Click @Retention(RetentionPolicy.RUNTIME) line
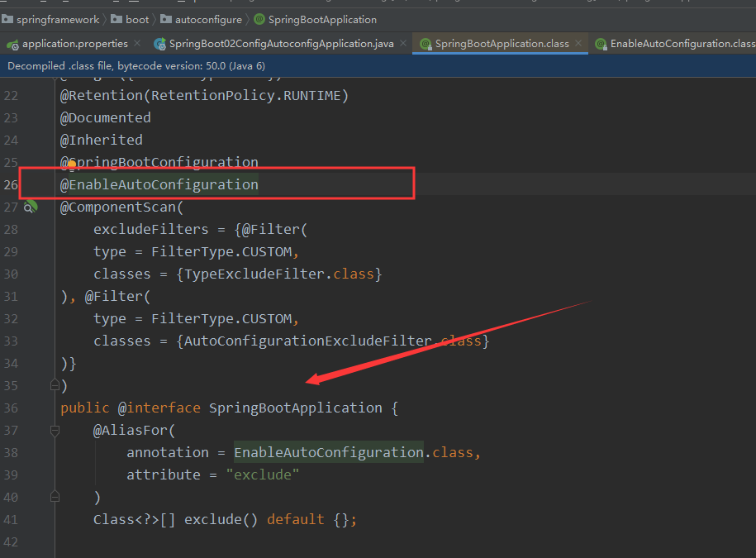 point(204,96)
